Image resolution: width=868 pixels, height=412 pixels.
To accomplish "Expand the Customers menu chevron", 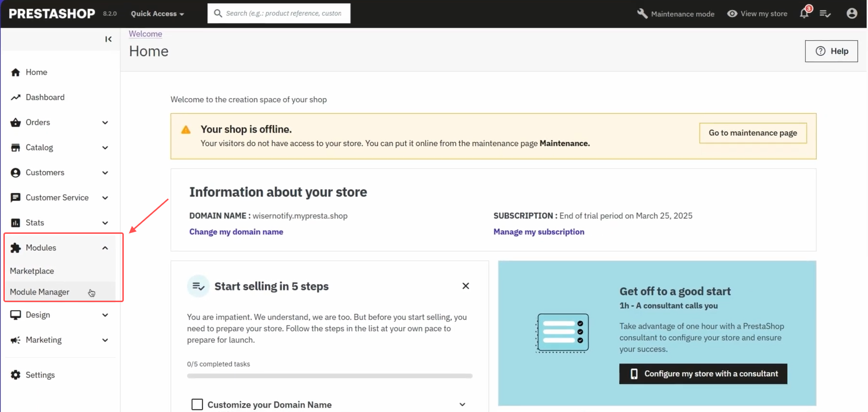I will point(105,173).
